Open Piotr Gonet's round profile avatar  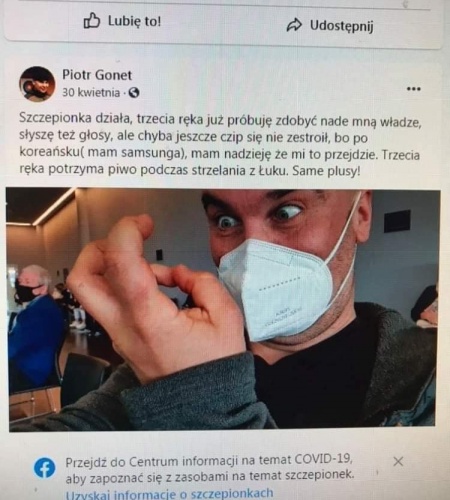coord(37,84)
